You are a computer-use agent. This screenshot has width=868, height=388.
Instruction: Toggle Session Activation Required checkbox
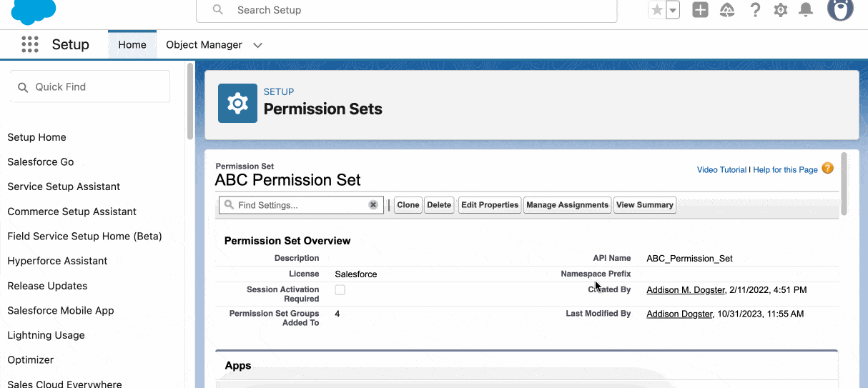340,290
